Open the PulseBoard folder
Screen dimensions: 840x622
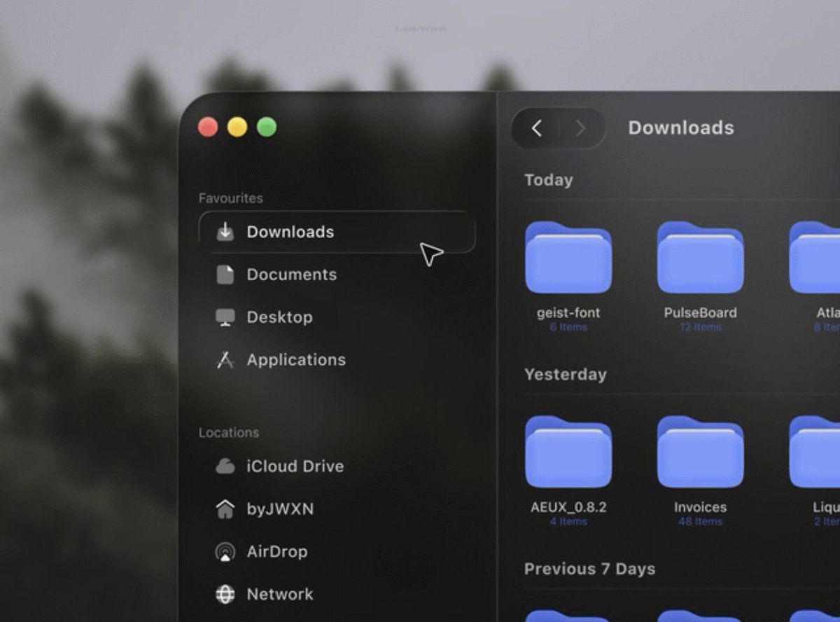[700, 258]
